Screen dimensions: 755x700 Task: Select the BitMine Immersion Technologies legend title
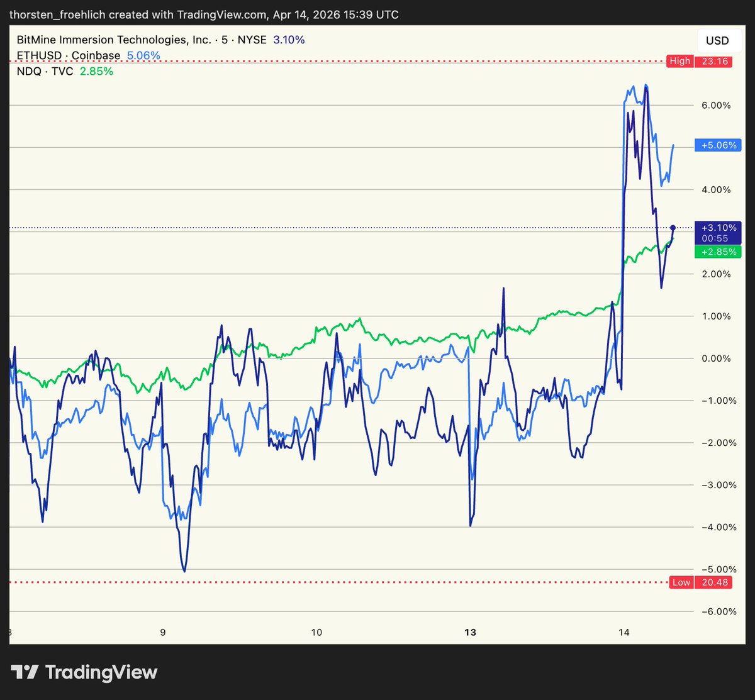tap(115, 40)
